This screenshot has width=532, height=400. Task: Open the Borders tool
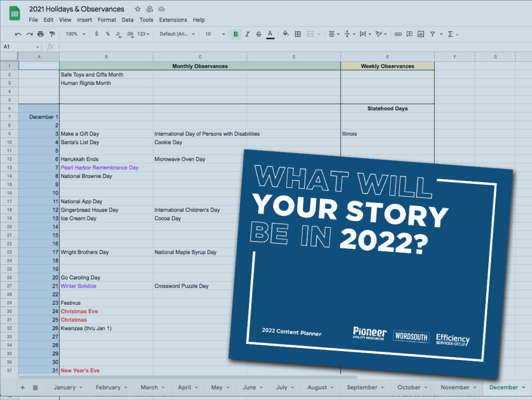tap(298, 34)
